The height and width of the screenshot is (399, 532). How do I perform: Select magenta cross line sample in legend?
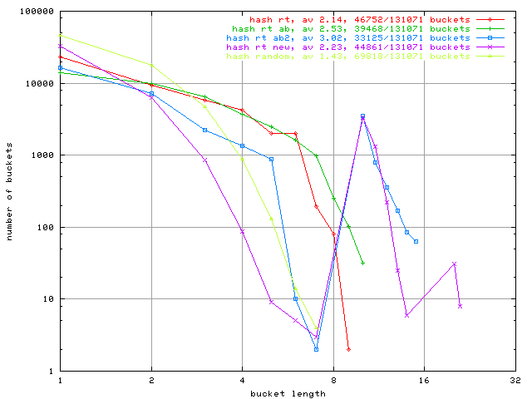click(490, 47)
